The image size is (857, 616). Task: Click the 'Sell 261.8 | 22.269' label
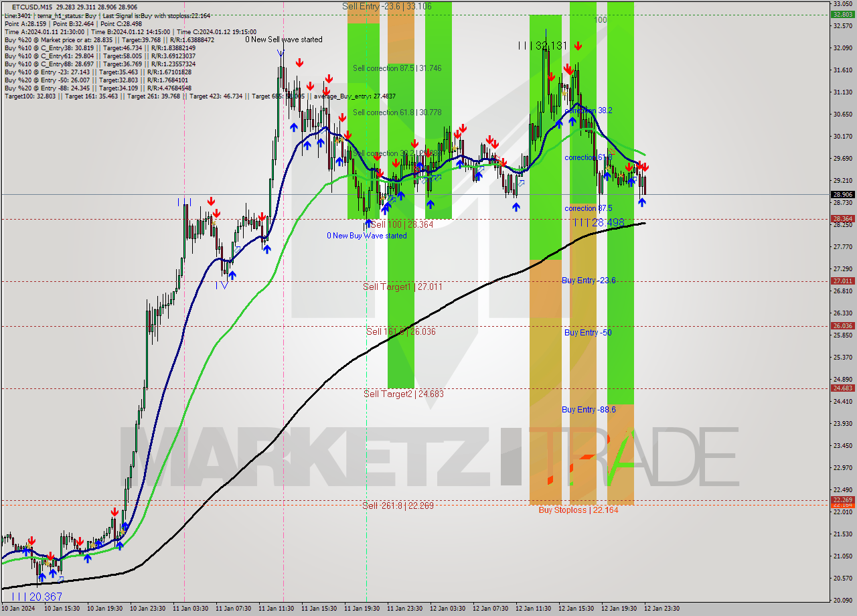398,506
